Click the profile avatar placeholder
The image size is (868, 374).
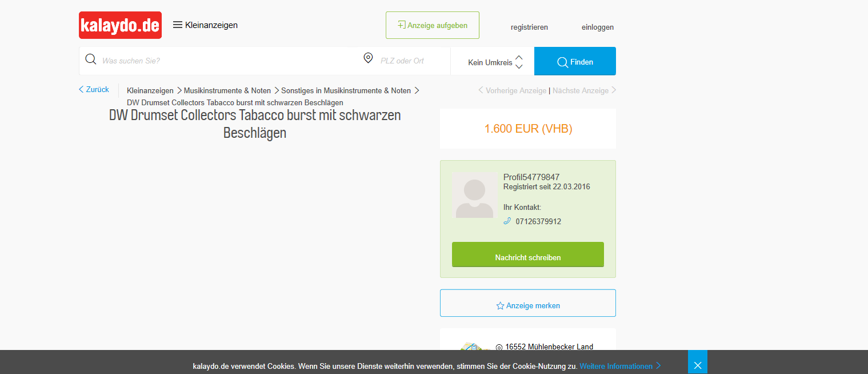[474, 195]
